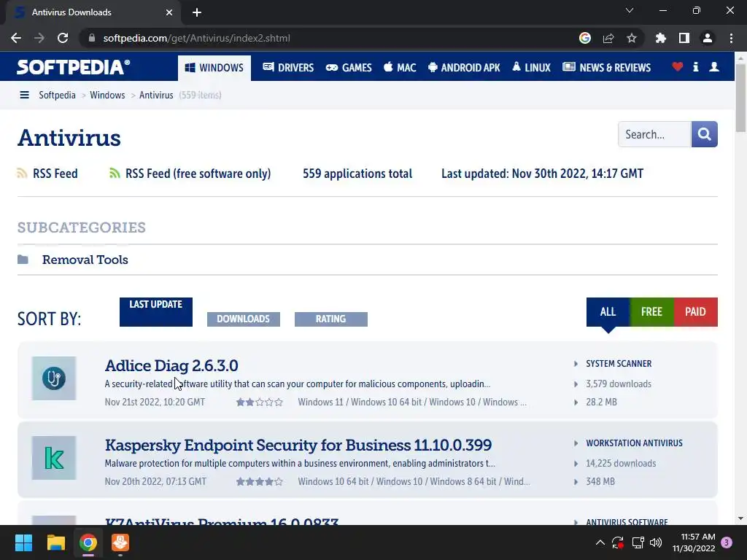Show hidden system tray icons

click(600, 542)
